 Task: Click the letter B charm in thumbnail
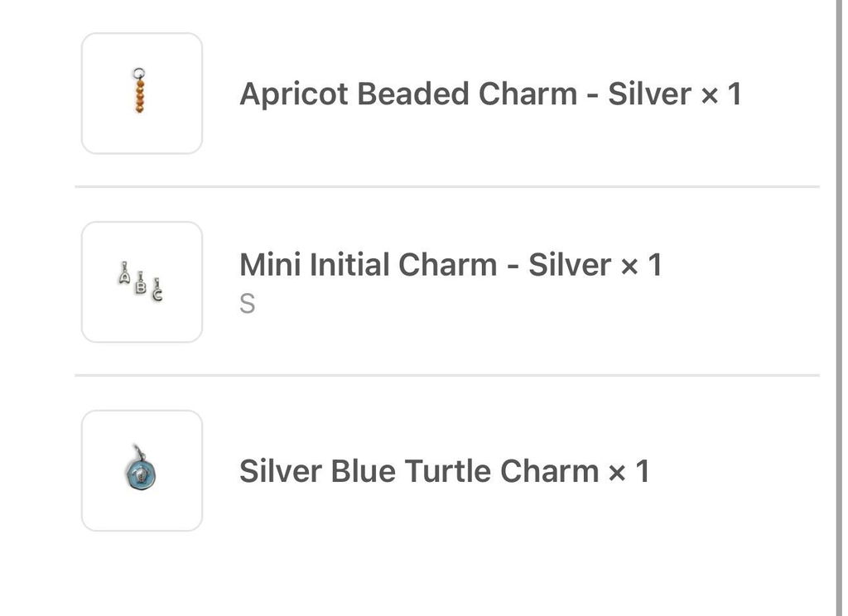coord(141,283)
